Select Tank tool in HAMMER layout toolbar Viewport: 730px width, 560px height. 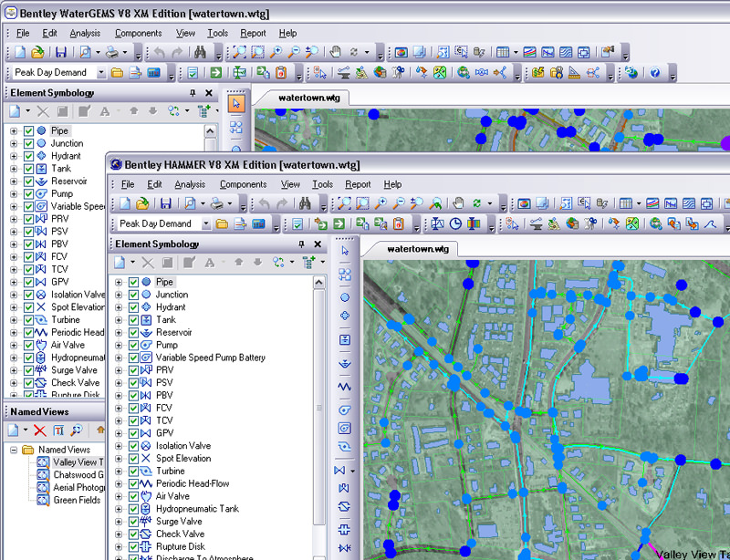coord(345,340)
